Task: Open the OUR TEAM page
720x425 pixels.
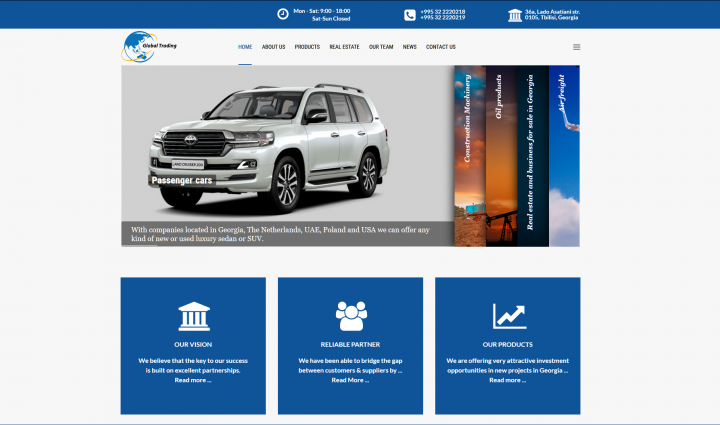Action: click(381, 47)
